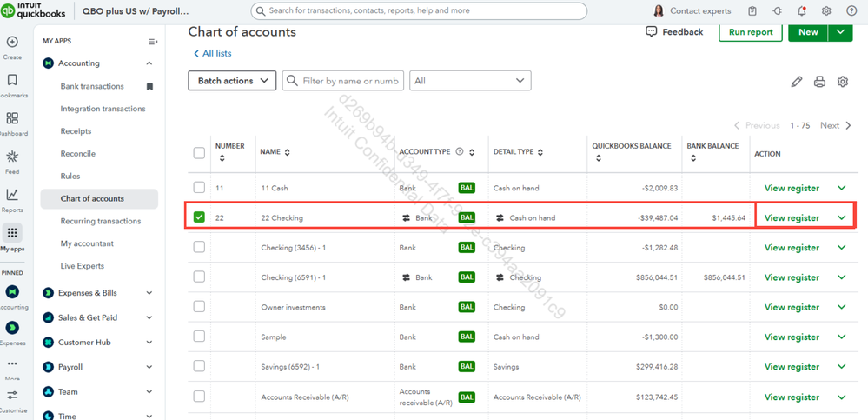Click the global search field

pyautogui.click(x=419, y=11)
